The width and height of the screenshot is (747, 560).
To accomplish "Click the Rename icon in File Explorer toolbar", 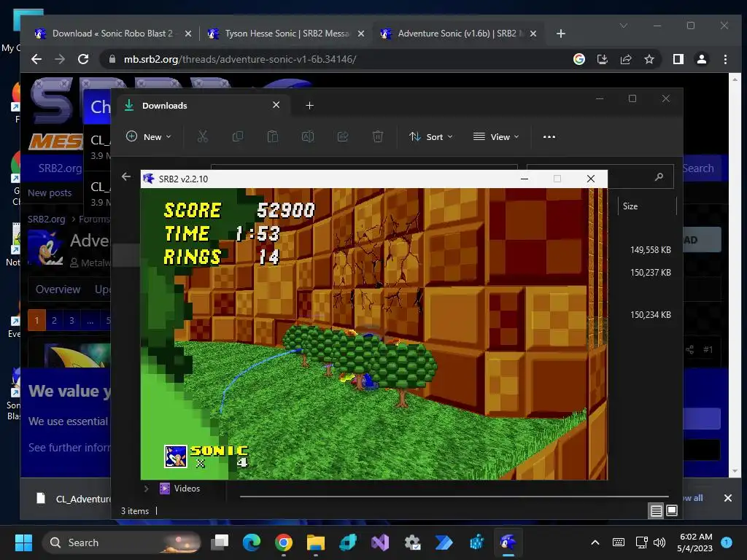I will [308, 136].
